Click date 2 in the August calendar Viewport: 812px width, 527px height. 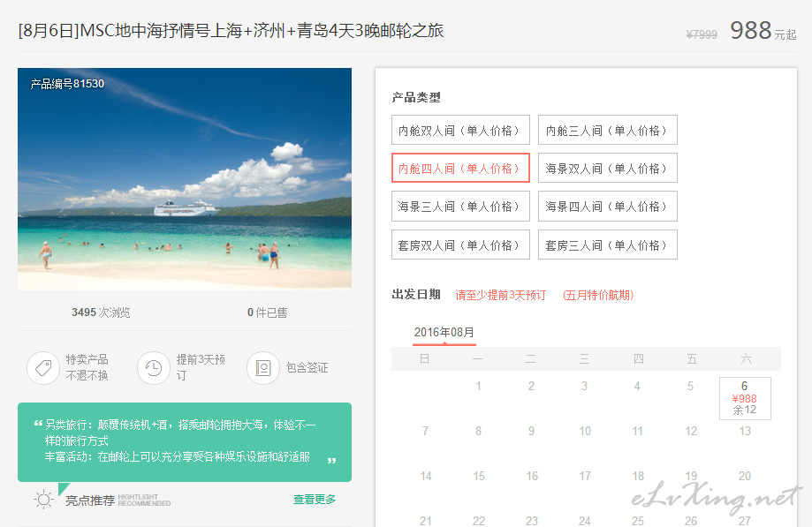pos(531,387)
